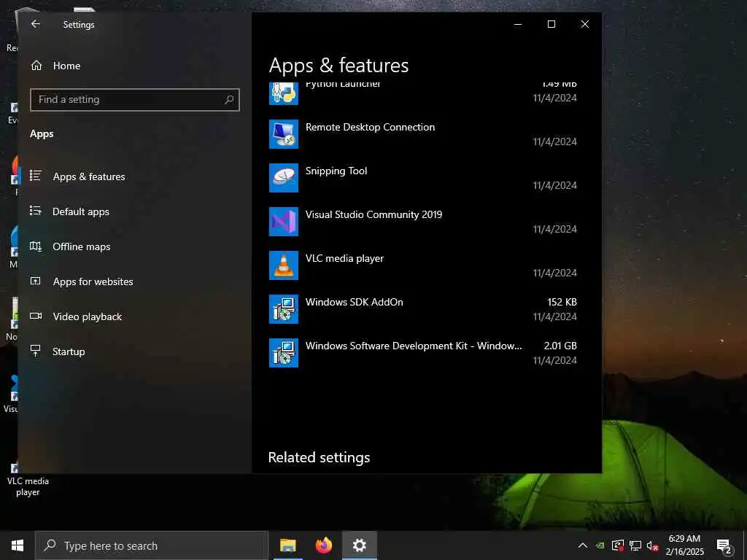Click the VLC media player cone icon in list
This screenshot has width=747, height=560.
click(284, 265)
